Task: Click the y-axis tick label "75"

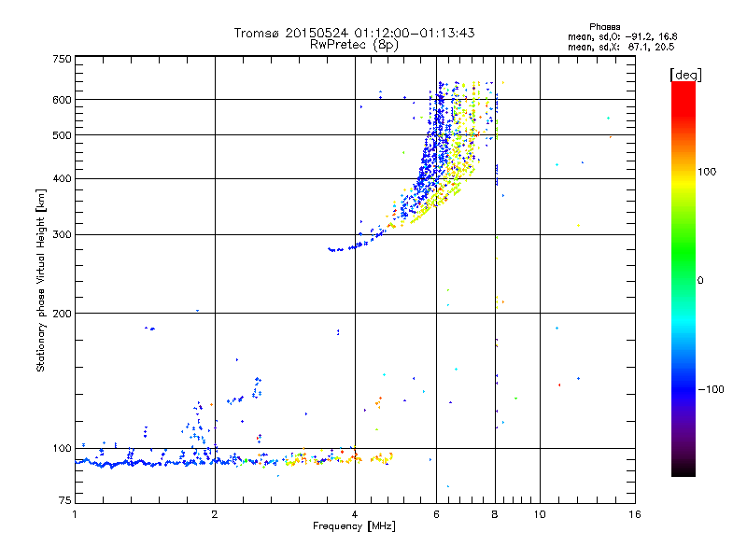Action: tap(65, 500)
